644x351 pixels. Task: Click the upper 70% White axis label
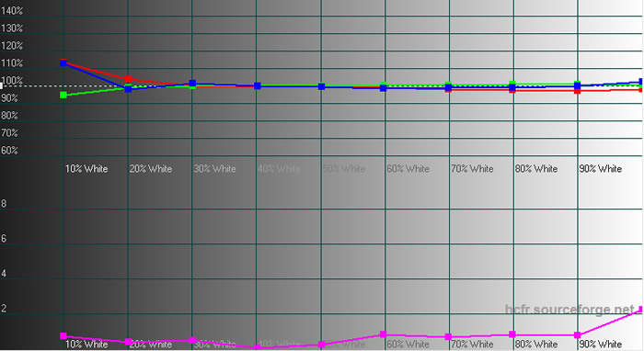coord(472,169)
